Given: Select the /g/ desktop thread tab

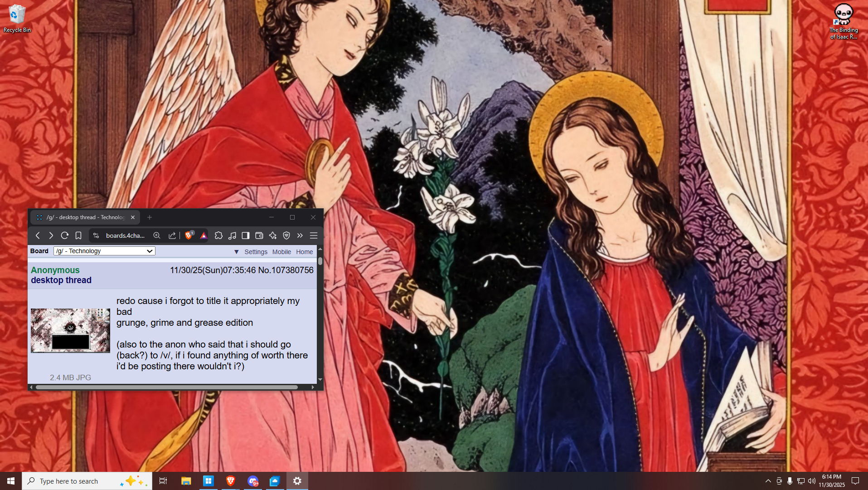Looking at the screenshot, I should coord(85,217).
